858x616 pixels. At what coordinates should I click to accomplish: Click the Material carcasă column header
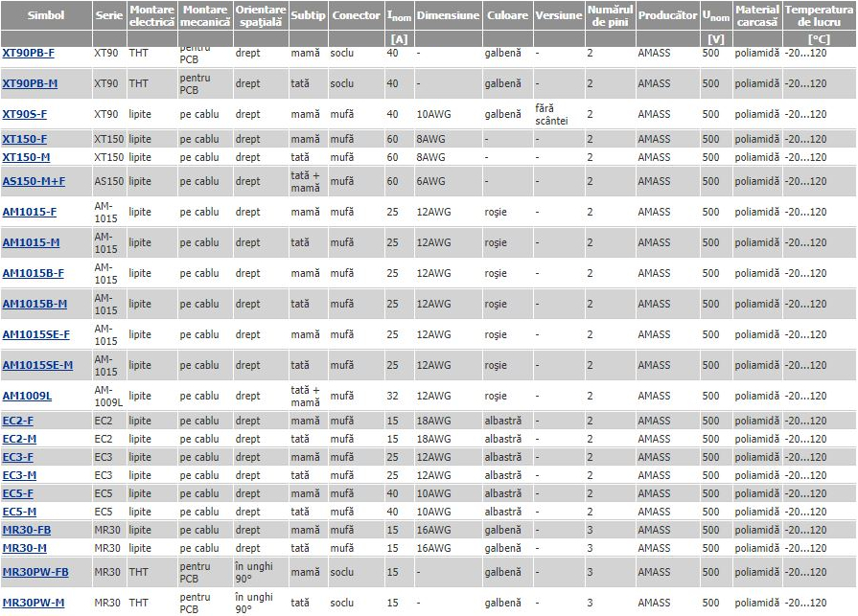pyautogui.click(x=757, y=16)
